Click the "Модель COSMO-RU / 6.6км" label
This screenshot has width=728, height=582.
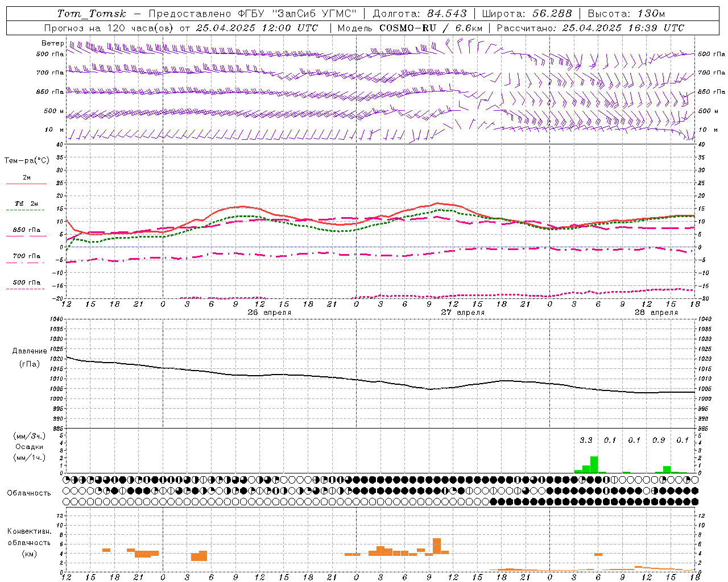pos(410,28)
